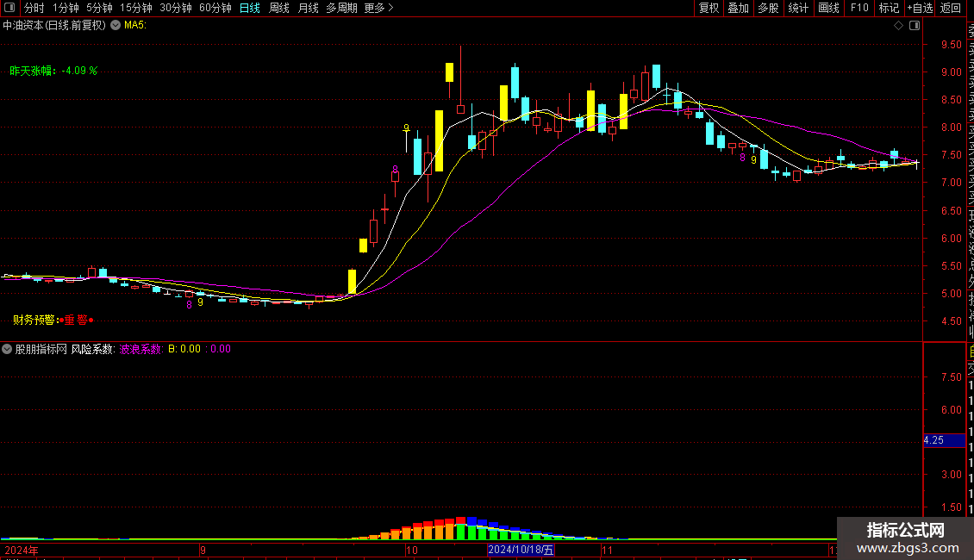Expand main chart indicator dropdown beside 中油资本
The image size is (974, 560).
116,25
